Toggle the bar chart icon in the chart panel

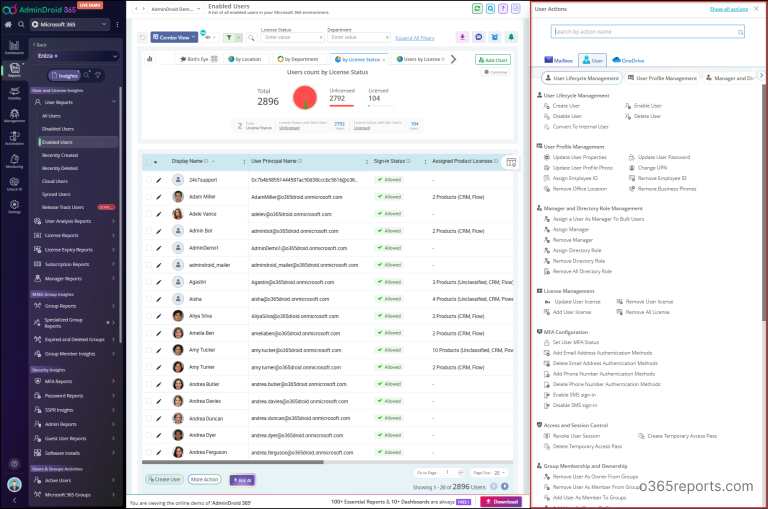pyautogui.click(x=150, y=59)
